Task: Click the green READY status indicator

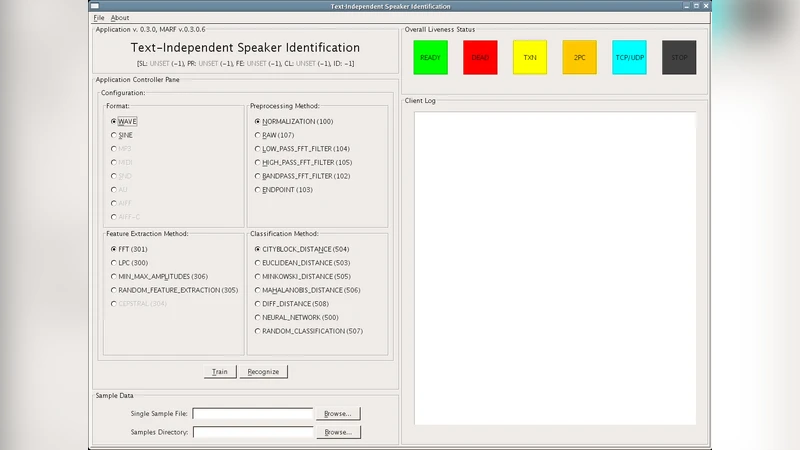Action: (x=430, y=58)
